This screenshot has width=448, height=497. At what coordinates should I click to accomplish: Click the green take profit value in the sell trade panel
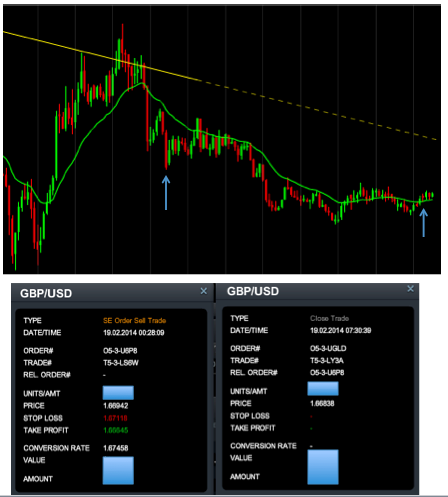coord(116,430)
